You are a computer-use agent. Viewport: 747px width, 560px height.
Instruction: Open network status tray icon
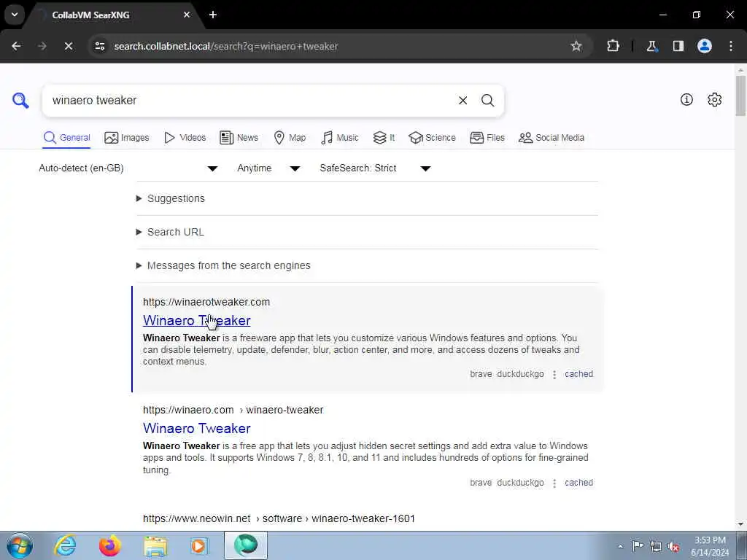tap(656, 547)
